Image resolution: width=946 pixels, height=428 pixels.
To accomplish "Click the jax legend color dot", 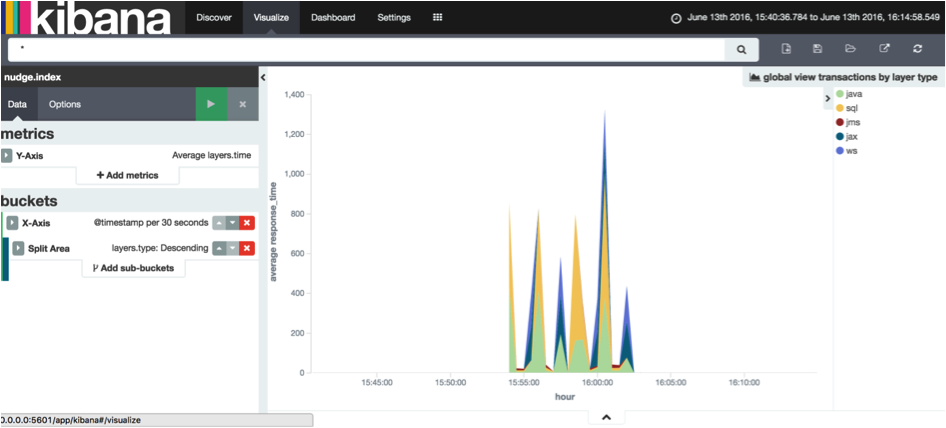I will [x=840, y=136].
